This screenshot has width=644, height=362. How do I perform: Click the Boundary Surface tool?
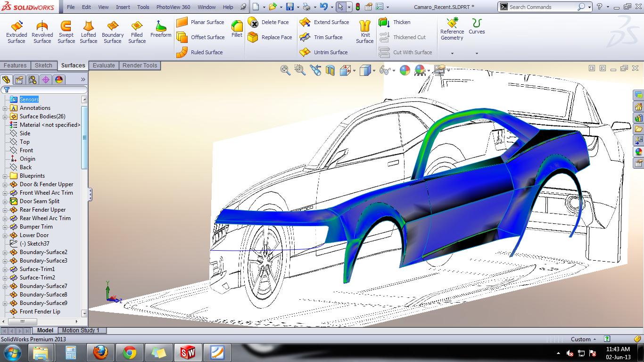113,32
